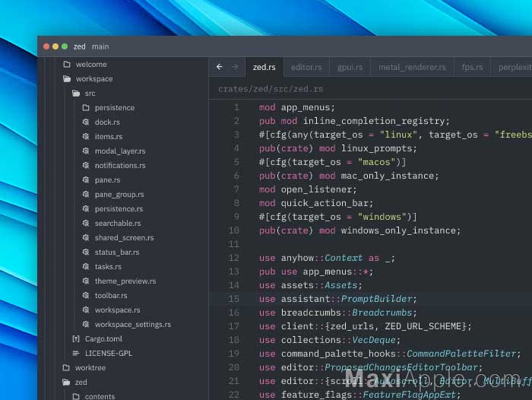
Task: Click the Rust file icon beside searchable.rs
Action: click(86, 223)
